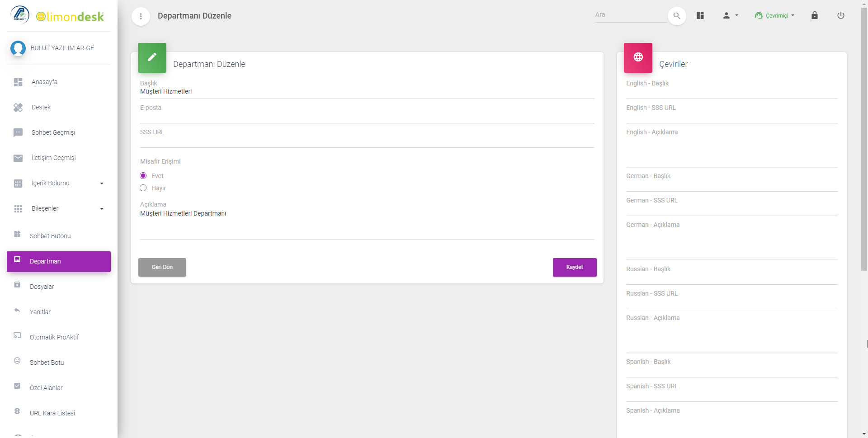The height and width of the screenshot is (438, 868).
Task: Click the Bileşenler grid icon
Action: pyautogui.click(x=18, y=209)
